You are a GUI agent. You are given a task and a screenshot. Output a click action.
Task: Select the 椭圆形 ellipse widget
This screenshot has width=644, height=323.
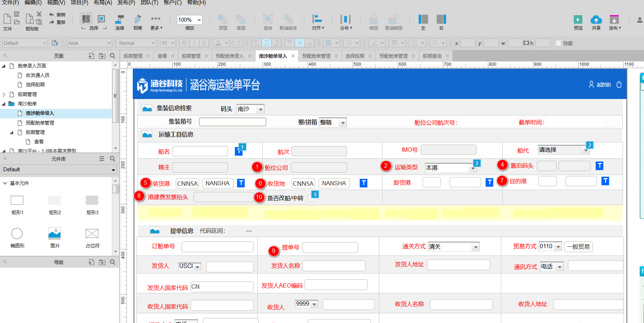pos(17,237)
